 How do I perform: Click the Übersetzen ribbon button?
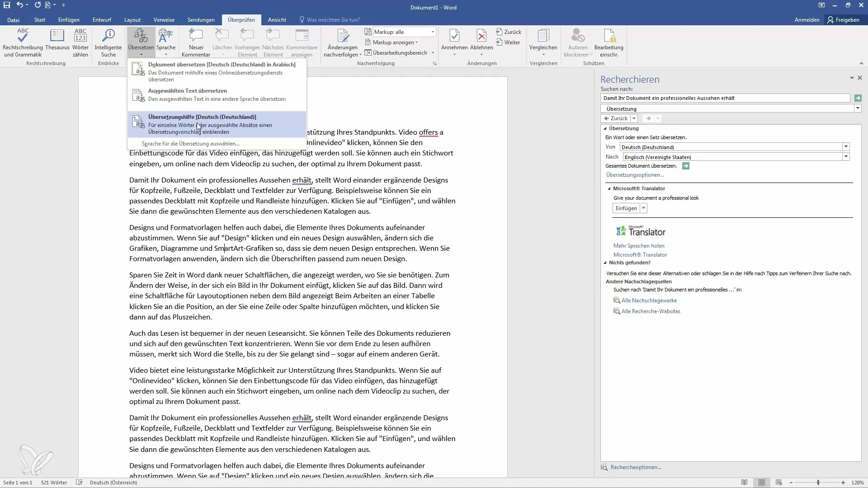(x=141, y=42)
